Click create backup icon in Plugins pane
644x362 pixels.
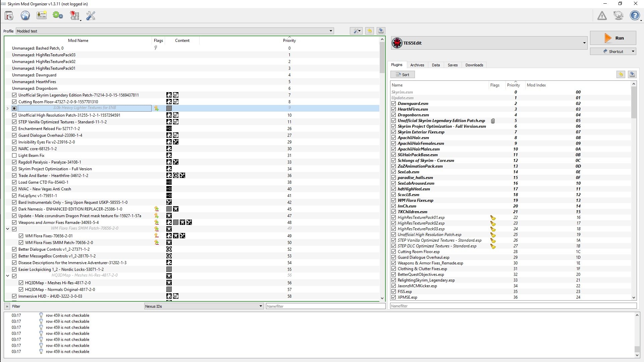pos(632,74)
